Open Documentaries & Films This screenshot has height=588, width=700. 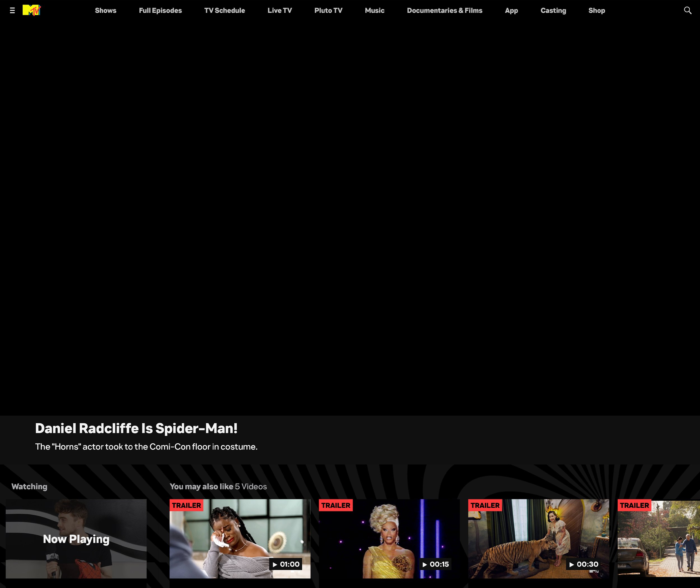444,10
